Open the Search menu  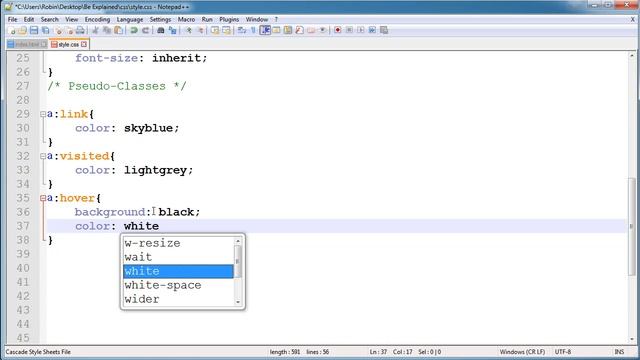(49, 19)
